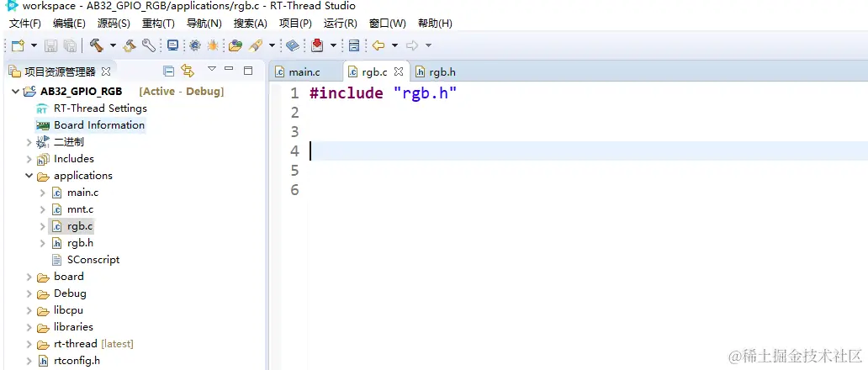Expand the main.c tree node
This screenshot has height=370, width=868.
43,193
